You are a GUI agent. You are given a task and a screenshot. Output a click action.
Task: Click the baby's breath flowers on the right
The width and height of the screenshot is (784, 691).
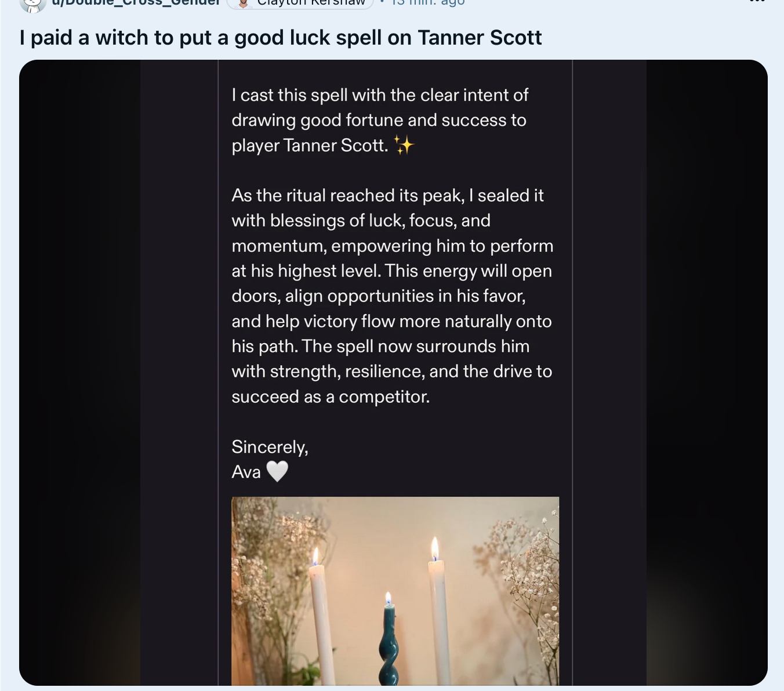tap(528, 574)
